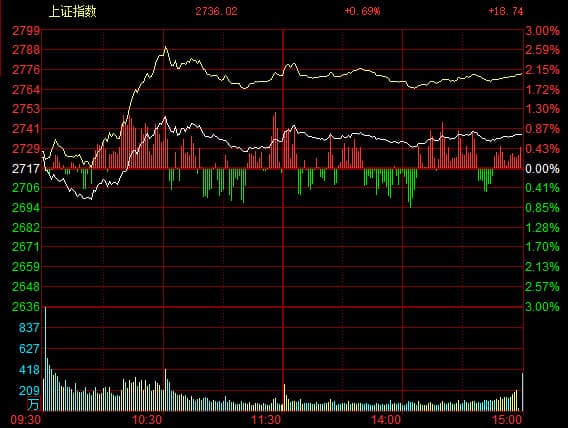The image size is (568, 428).
Task: Select the 11:30 time axis marker
Action: coord(266,420)
